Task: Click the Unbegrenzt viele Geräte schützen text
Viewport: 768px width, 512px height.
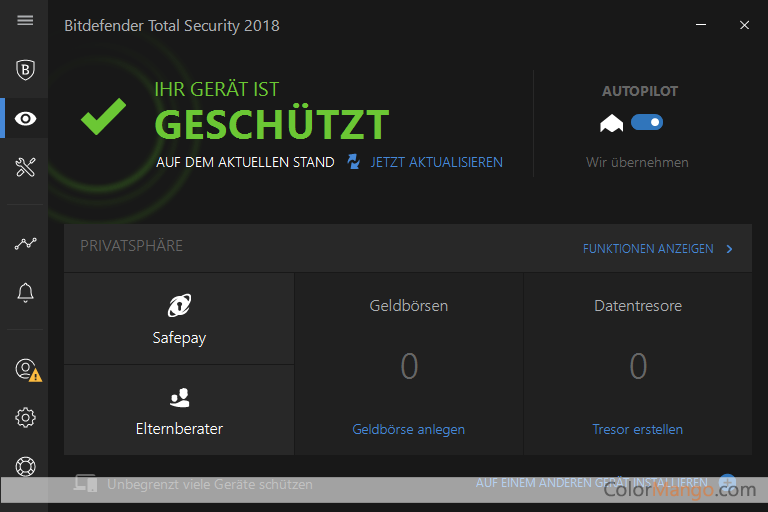Action: tap(210, 484)
